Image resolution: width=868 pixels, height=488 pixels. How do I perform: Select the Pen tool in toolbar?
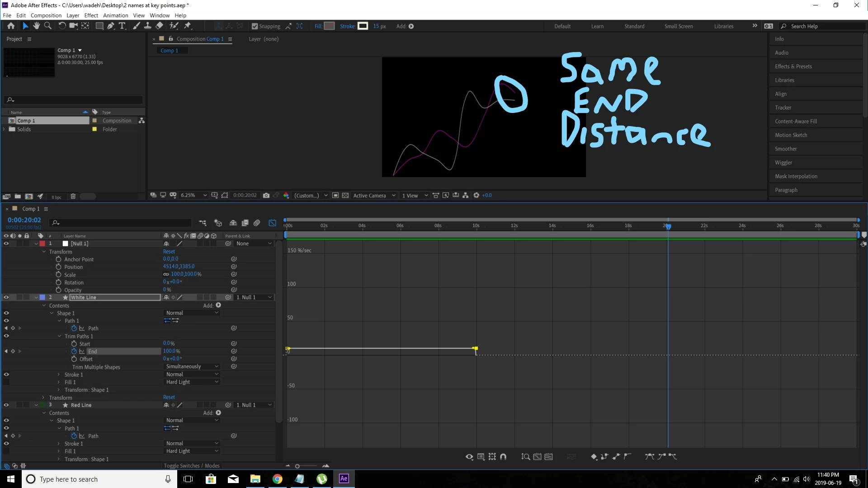(x=111, y=26)
